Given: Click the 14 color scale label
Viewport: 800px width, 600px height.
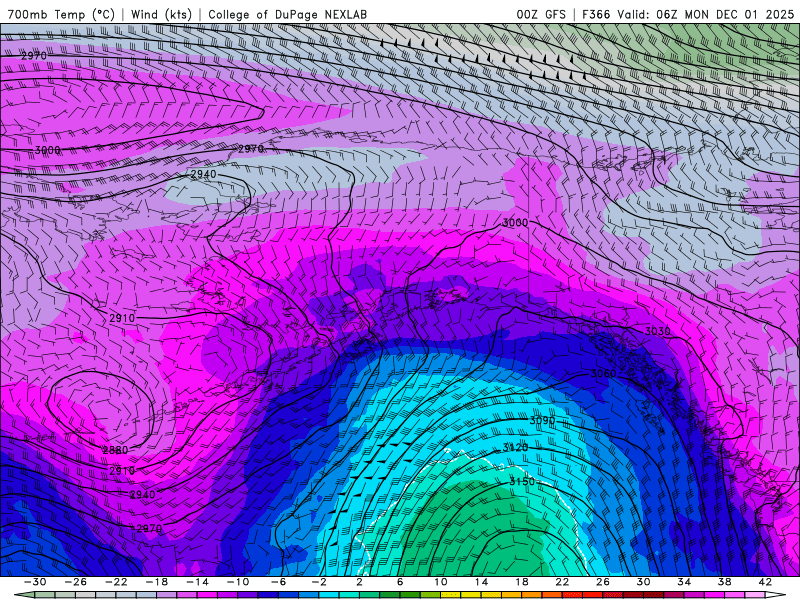Looking at the screenshot, I should pyautogui.click(x=481, y=582).
